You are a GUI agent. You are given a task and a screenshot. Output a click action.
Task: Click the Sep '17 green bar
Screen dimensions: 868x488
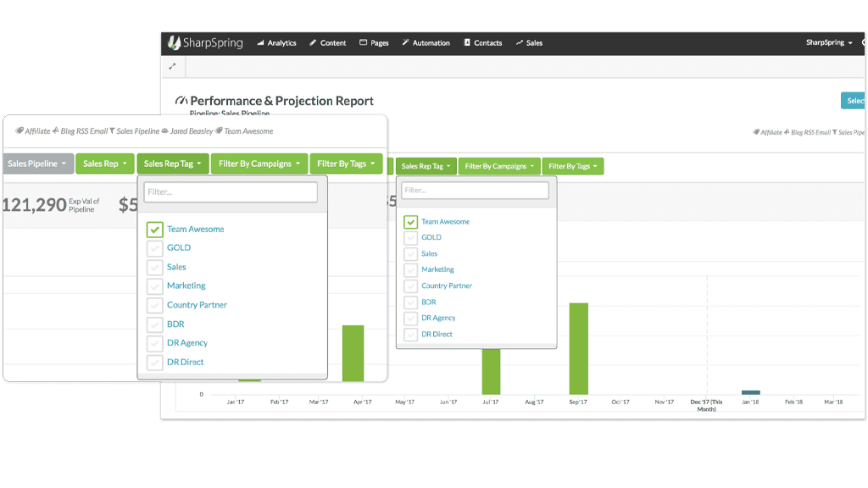tap(578, 348)
